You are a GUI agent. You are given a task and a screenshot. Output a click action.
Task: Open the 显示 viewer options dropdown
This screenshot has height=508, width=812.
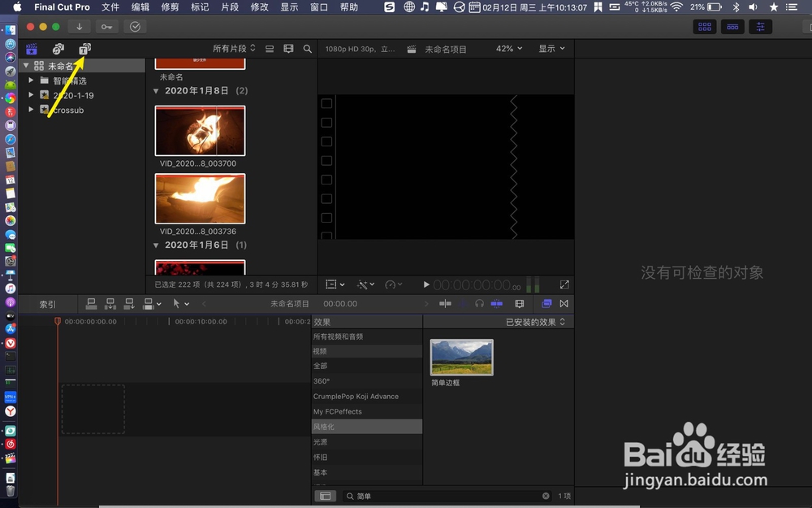[551, 48]
